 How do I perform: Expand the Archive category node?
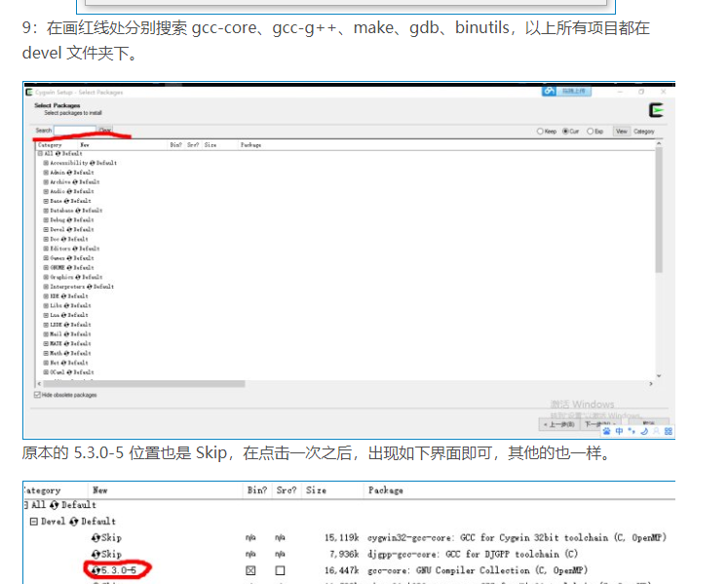[46, 182]
